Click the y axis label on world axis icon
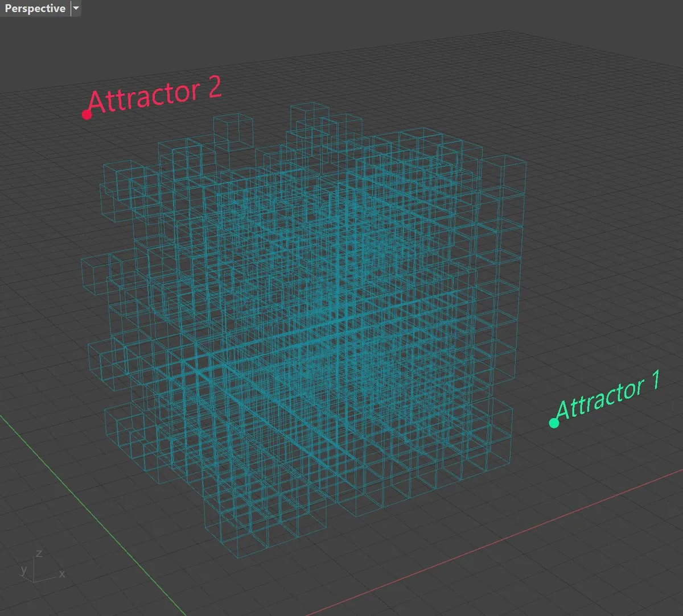The height and width of the screenshot is (616, 683). 23,569
